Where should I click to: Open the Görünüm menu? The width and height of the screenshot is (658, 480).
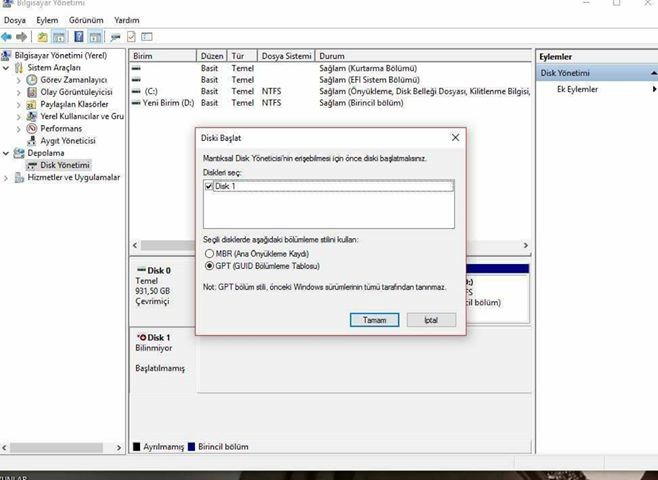point(86,20)
